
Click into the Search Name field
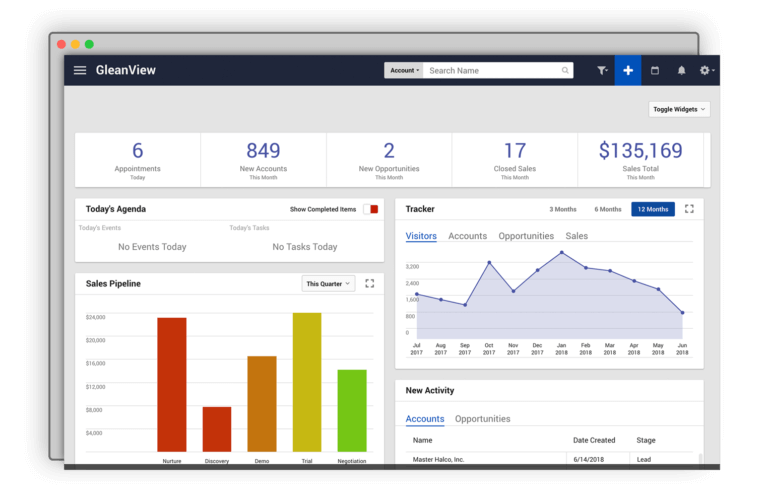click(490, 71)
